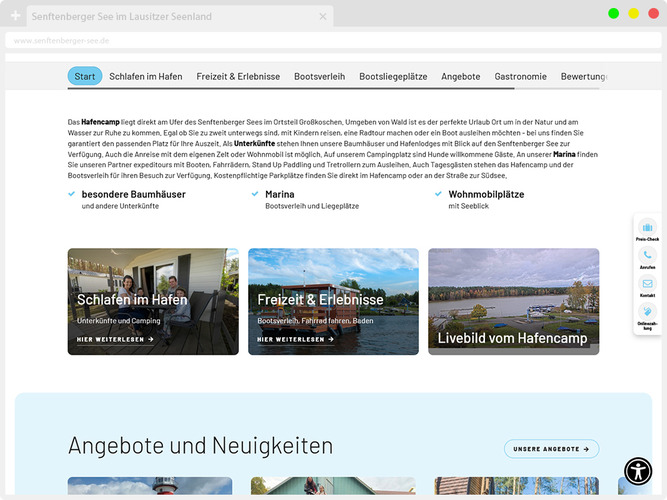Screen dimensions: 667x500
Task: Click the Anrufen phone icon
Action: point(646,256)
